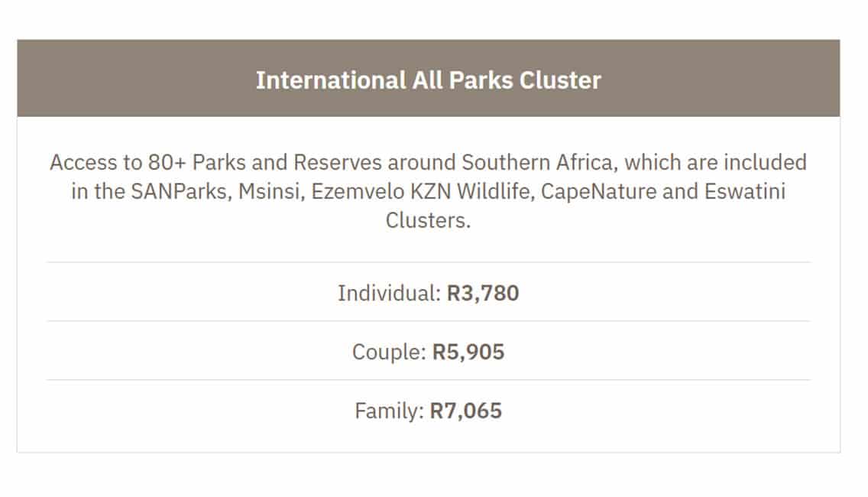This screenshot has width=868, height=497.
Task: Click the International All Parks Cluster heading
Action: click(428, 80)
